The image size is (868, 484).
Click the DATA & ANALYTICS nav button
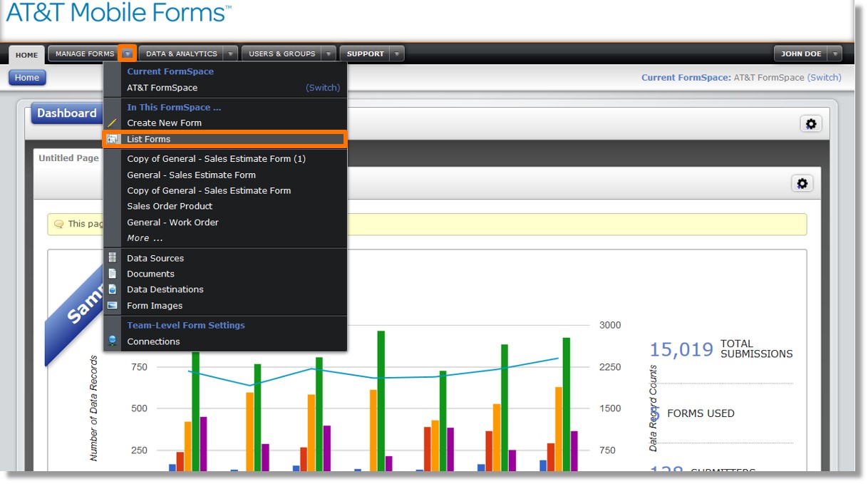[x=182, y=53]
